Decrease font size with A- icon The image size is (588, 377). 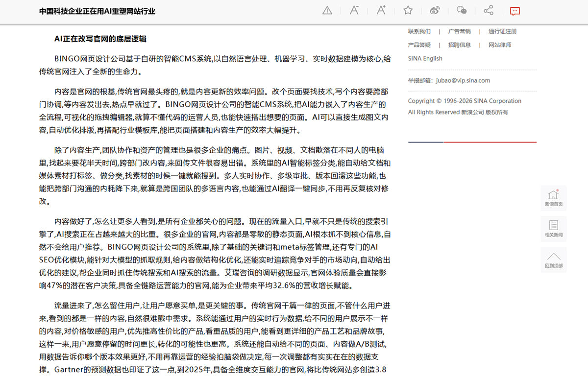(x=354, y=10)
